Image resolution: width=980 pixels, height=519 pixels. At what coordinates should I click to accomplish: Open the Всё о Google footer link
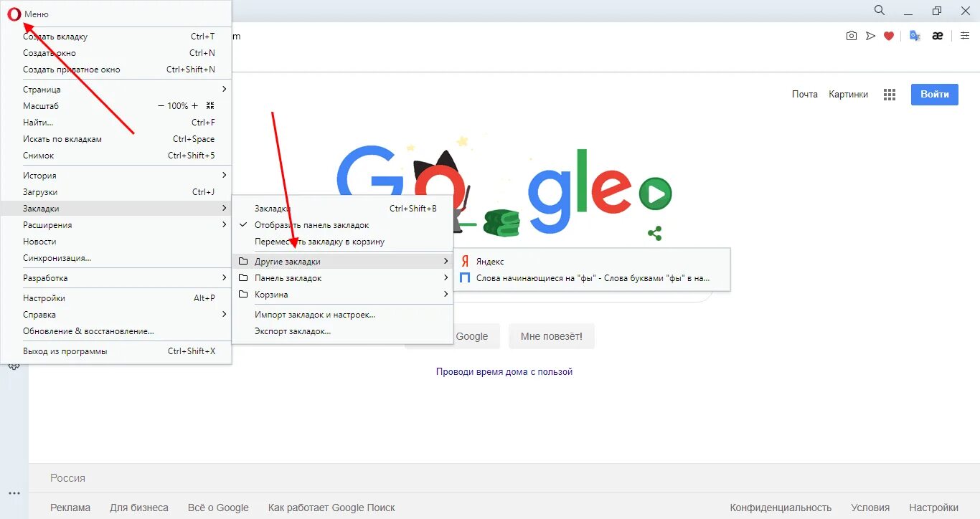click(218, 508)
